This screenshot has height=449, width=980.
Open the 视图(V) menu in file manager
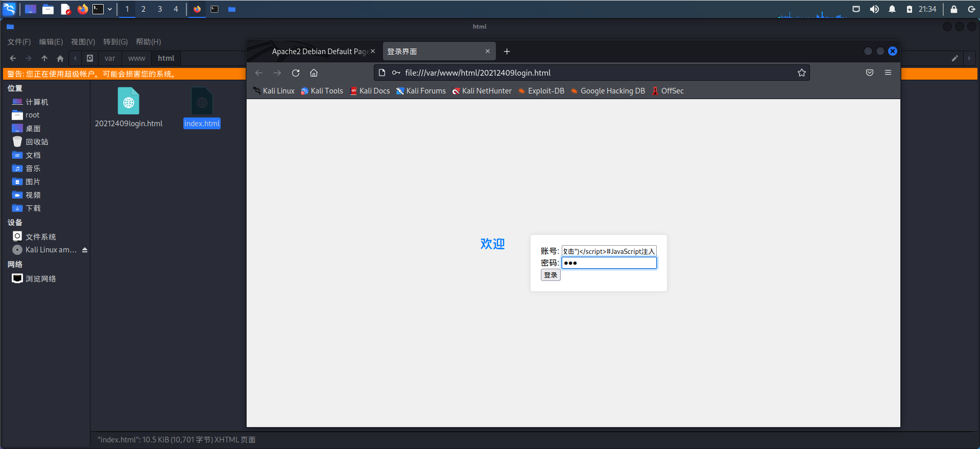[x=83, y=42]
